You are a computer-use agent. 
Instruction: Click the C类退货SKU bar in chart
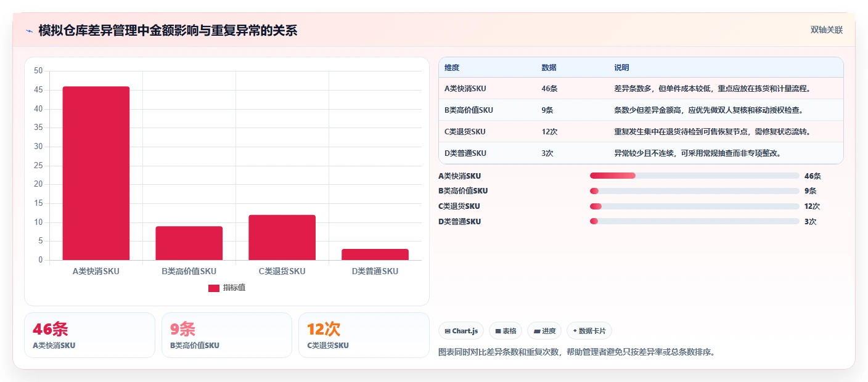pyautogui.click(x=282, y=237)
